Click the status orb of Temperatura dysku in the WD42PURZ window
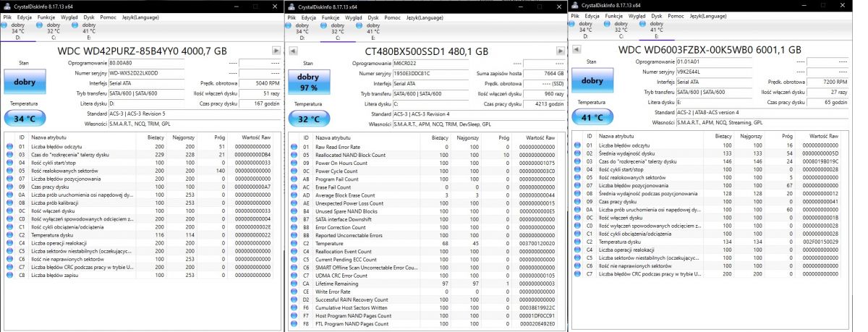This screenshot has width=868, height=332. point(10,235)
